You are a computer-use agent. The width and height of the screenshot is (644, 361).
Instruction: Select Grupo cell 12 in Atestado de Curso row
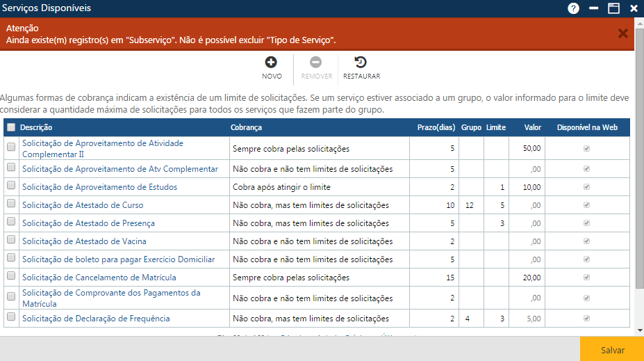coord(471,205)
